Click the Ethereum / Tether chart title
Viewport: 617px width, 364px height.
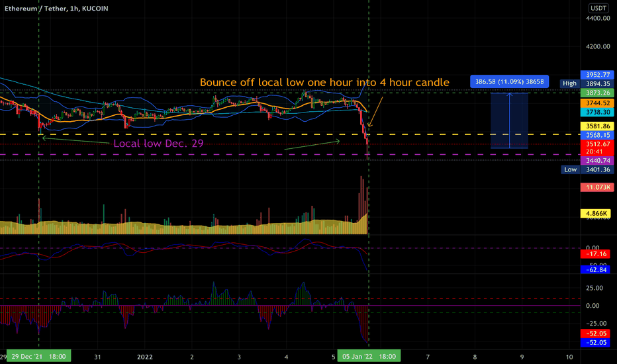click(56, 8)
